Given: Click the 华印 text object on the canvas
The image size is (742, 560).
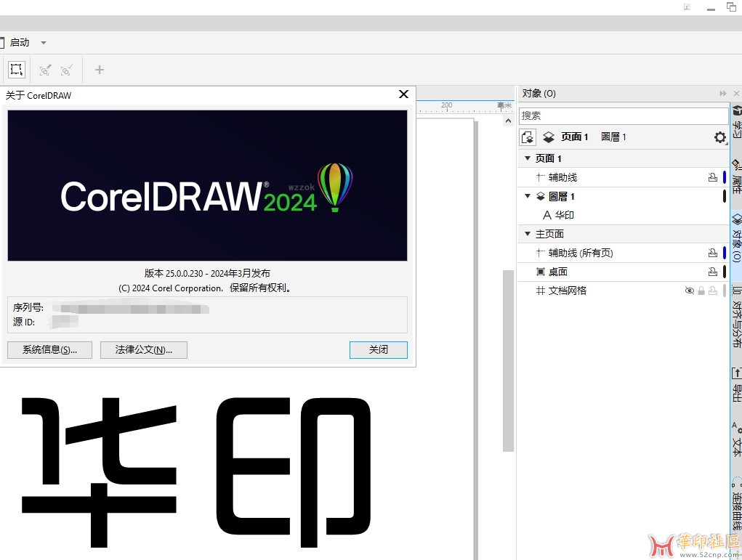Looking at the screenshot, I should click(196, 472).
